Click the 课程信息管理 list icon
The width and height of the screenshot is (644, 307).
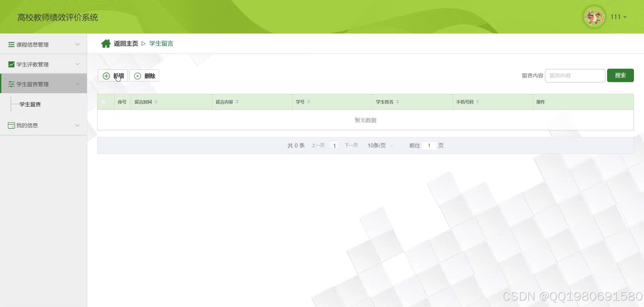[11, 45]
